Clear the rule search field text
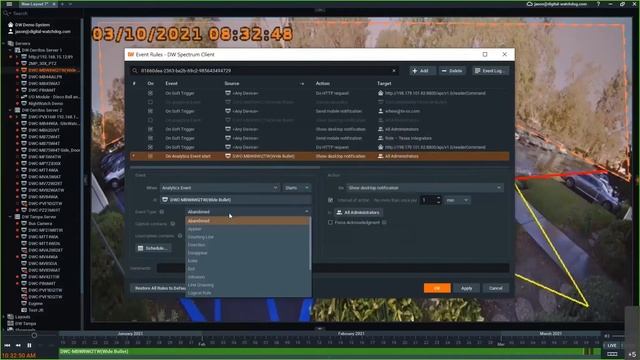The height and width of the screenshot is (360, 640). 394,71
